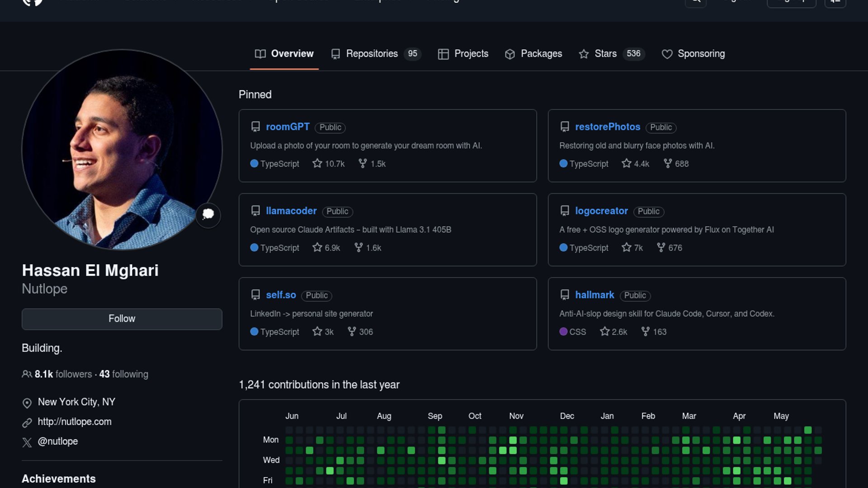Click the "10.7k" star count on roomGPT
This screenshot has height=488, width=868.
click(x=335, y=164)
